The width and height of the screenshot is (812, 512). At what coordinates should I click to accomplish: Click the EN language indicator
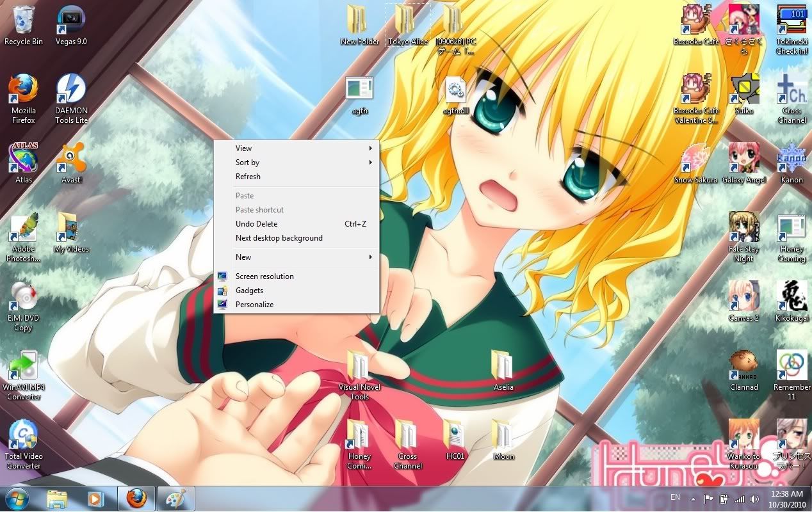(675, 497)
